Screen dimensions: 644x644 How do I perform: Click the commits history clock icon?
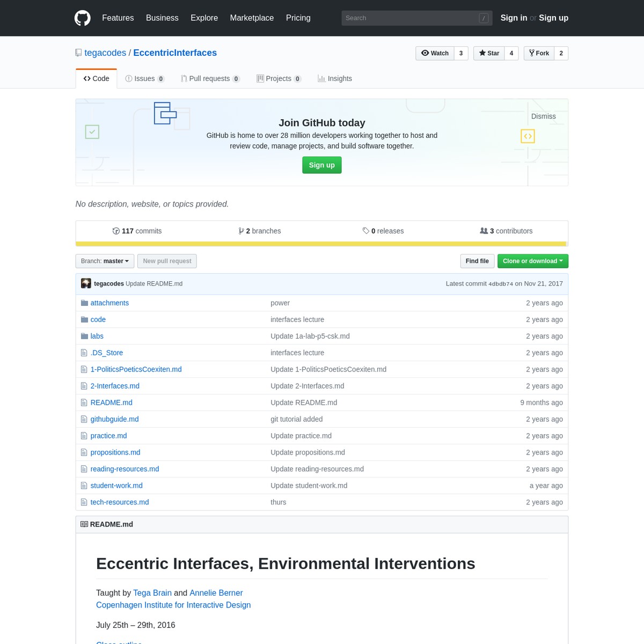coord(116,231)
